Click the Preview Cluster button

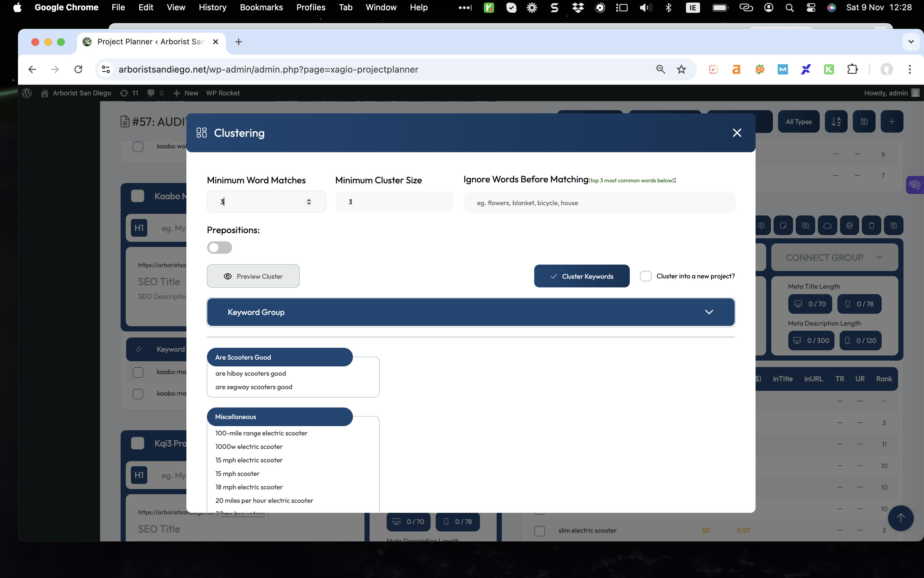(253, 276)
